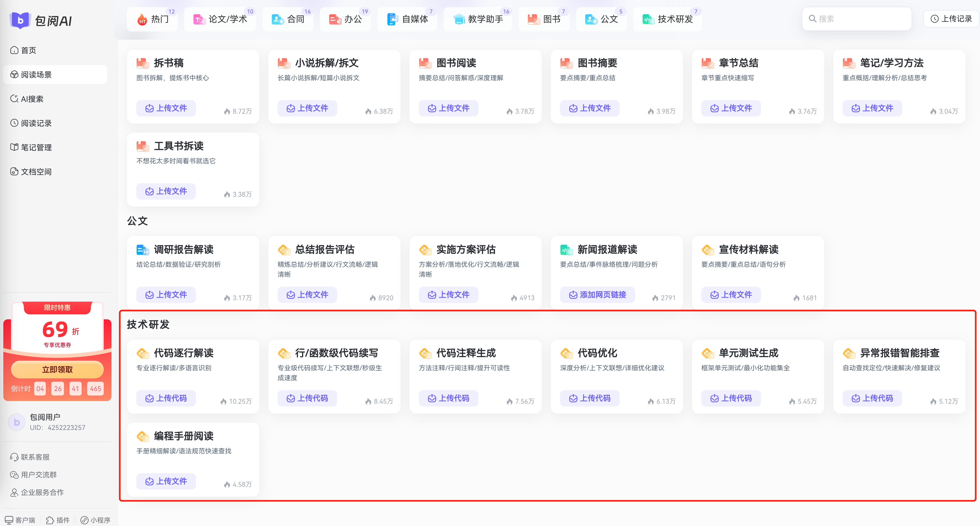Screen dimensions: 980x526
Task: Open AI搜索 from the sidebar
Action: [x=32, y=99]
